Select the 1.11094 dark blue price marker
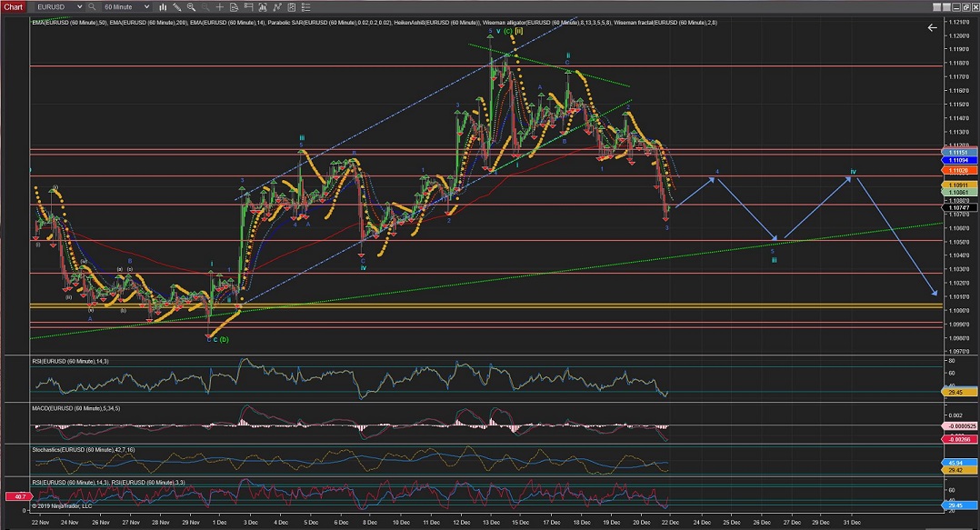Viewport: 980px width, 530px height. click(959, 160)
